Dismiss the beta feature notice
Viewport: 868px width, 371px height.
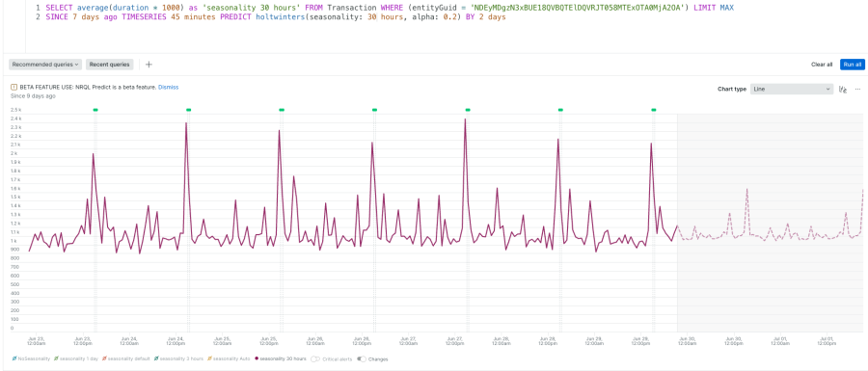tap(168, 88)
